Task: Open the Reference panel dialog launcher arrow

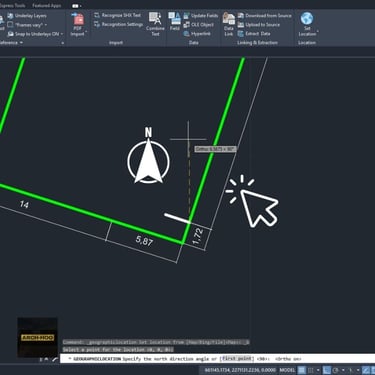Action: tap(62, 43)
